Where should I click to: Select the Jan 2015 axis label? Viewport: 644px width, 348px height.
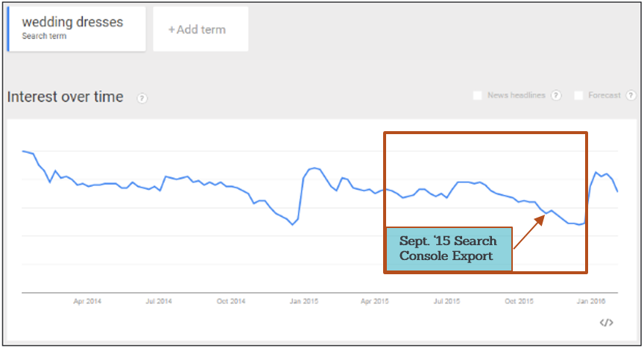304,302
